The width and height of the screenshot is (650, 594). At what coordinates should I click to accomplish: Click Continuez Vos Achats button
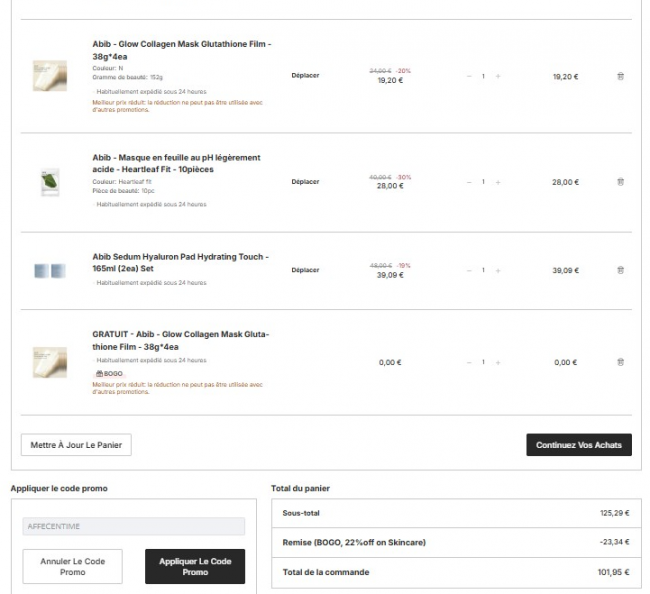point(578,444)
